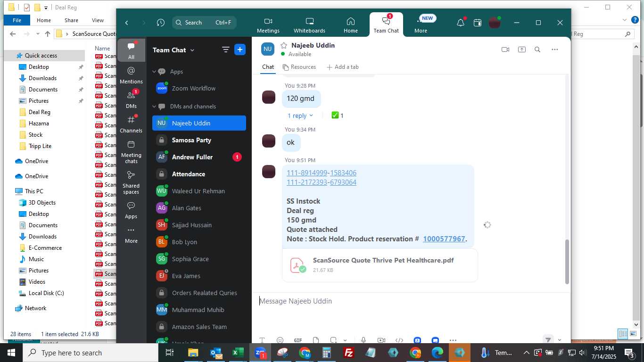Filter the Team Chat list
This screenshot has height=362, width=644.
point(226,50)
